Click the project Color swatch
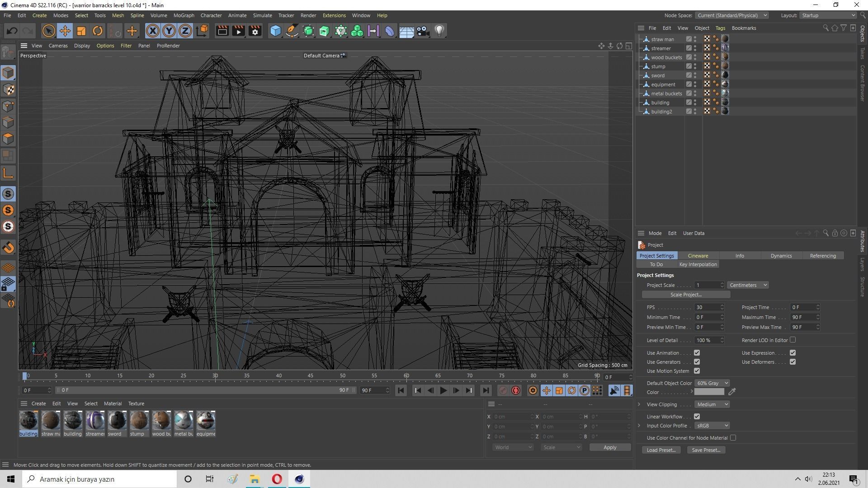This screenshot has width=868, height=488. (x=709, y=392)
